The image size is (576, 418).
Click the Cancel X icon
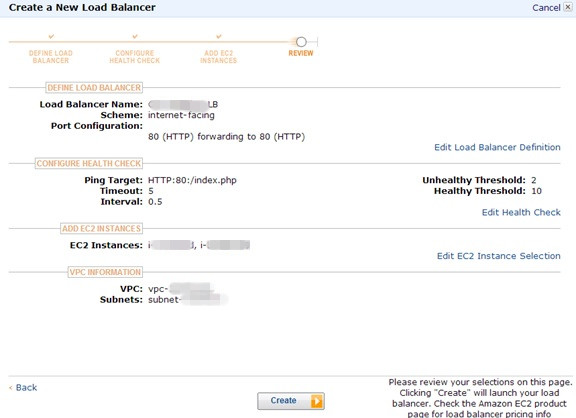tap(568, 7)
